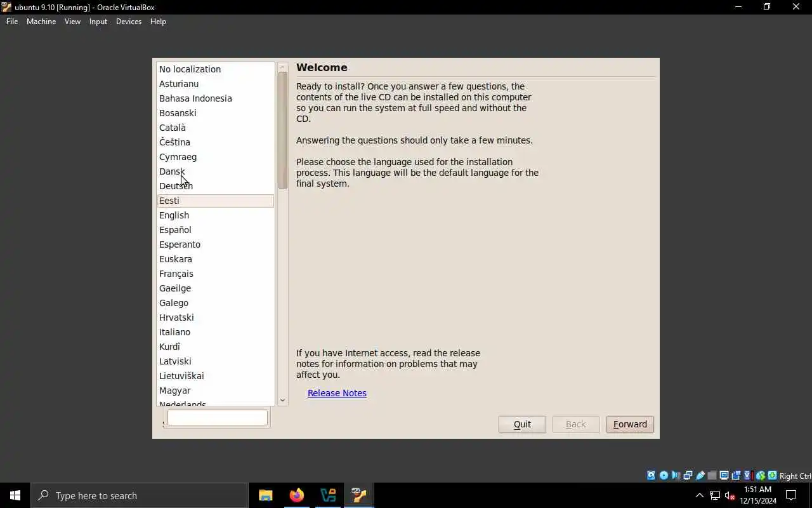Select 'Lietuviškai' language

tap(216, 376)
